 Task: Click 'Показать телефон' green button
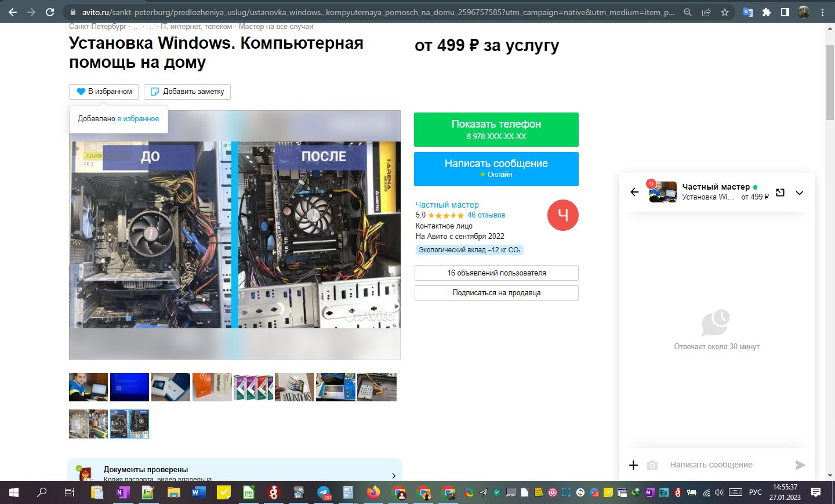click(x=496, y=129)
